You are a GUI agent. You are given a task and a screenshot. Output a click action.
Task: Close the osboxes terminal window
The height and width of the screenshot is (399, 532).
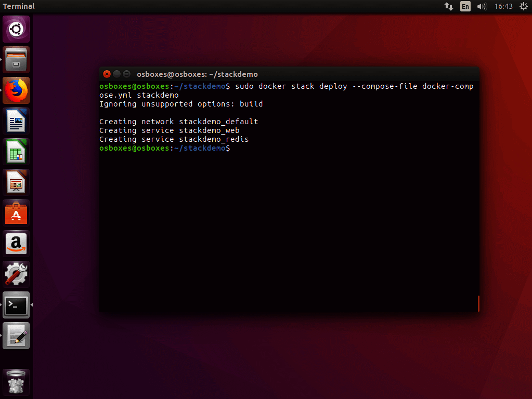[x=107, y=74]
